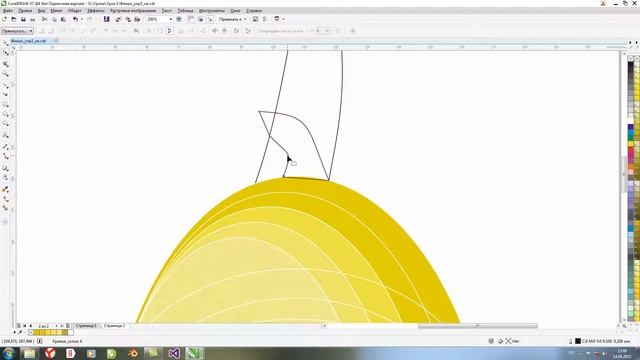Open Blender from the taskbar
This screenshot has width=640, height=360.
click(x=133, y=353)
